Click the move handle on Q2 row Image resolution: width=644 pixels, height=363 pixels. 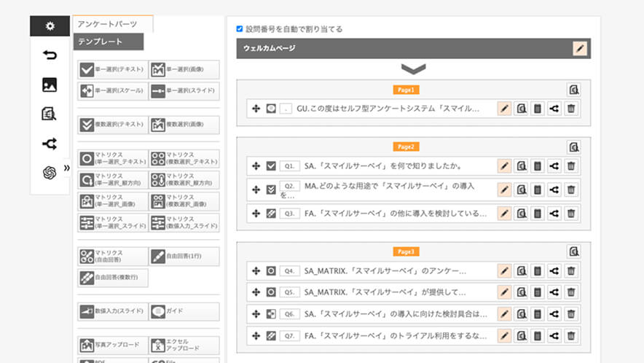(x=256, y=190)
